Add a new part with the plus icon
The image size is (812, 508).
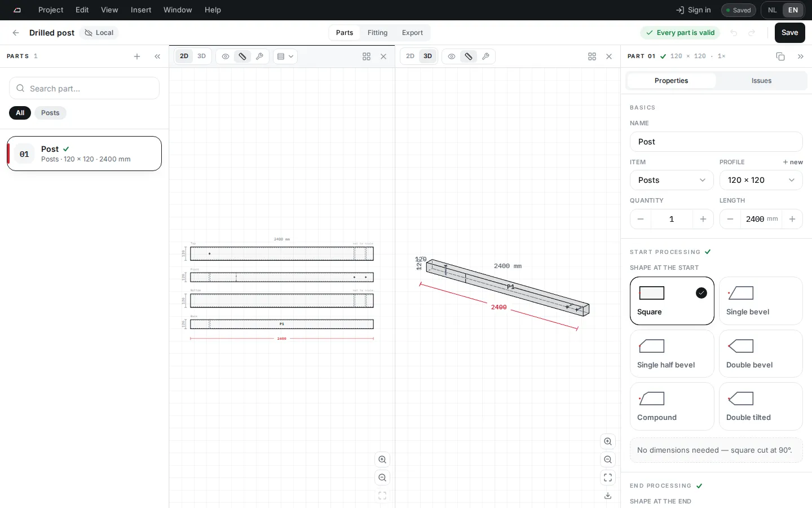click(137, 56)
